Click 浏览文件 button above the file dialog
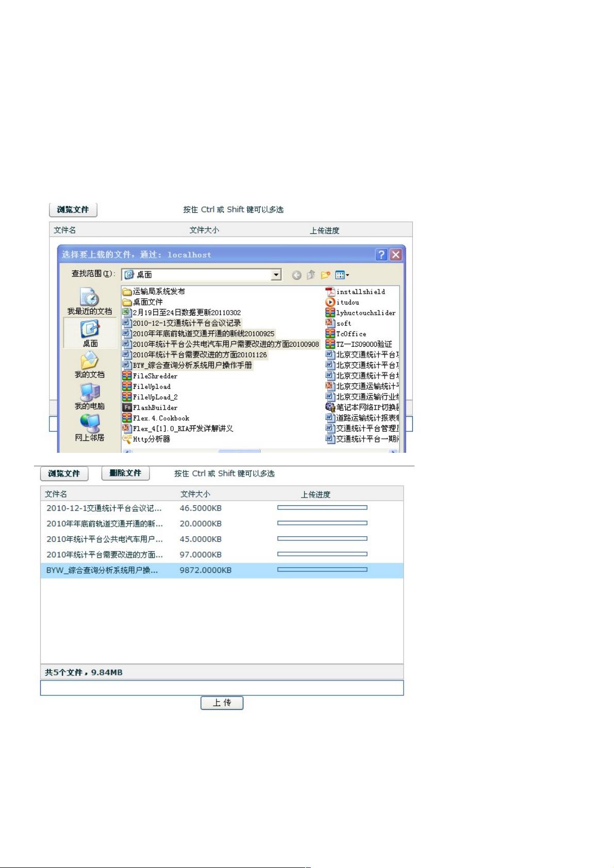614x868 pixels. [73, 210]
